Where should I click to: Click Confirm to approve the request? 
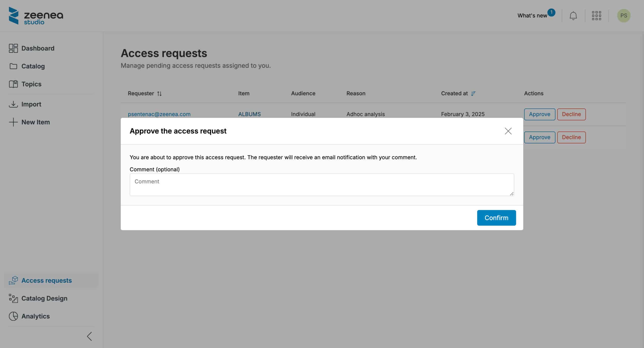pos(497,218)
